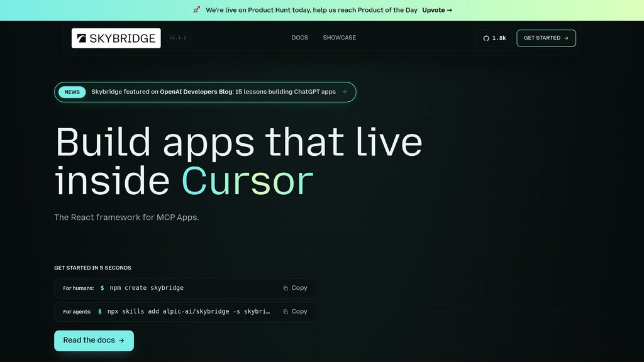Click the React framework for MCP Apps tagline

(126, 217)
